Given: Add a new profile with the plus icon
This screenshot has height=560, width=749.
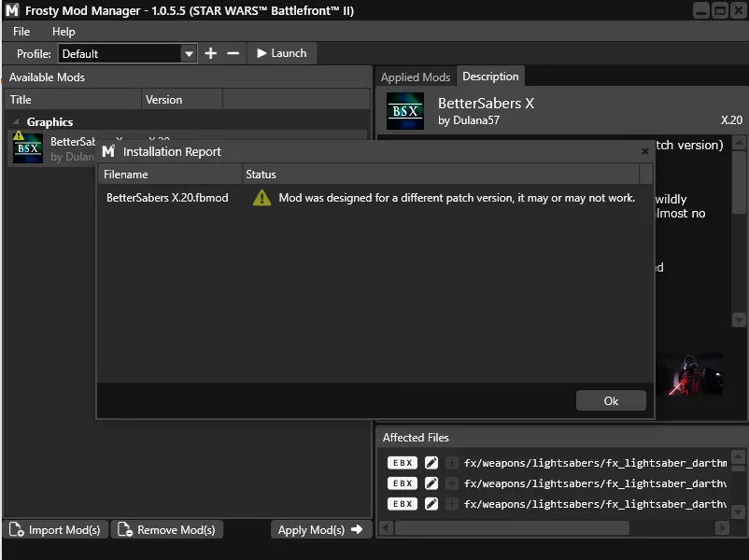Looking at the screenshot, I should [x=211, y=53].
